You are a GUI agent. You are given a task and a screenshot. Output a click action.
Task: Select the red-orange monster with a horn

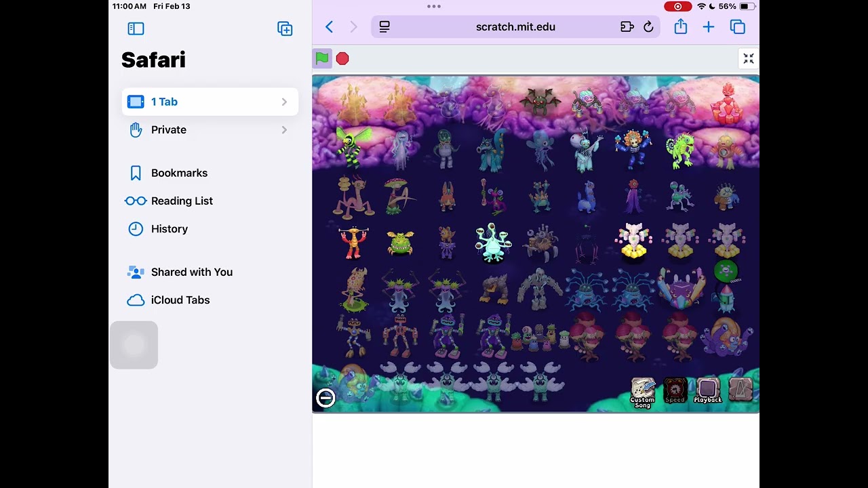pos(353,243)
